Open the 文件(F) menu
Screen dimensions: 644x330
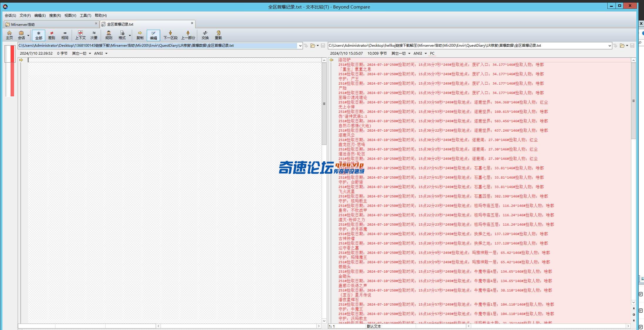25,16
